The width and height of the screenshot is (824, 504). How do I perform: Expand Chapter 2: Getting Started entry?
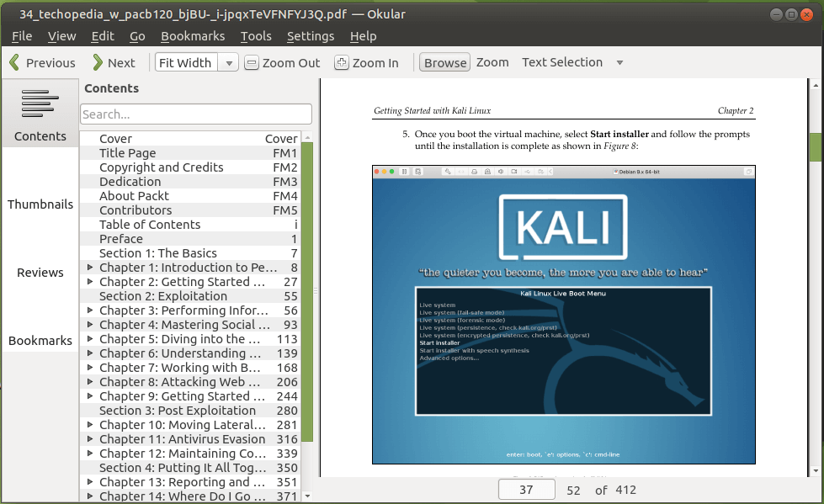coord(90,282)
